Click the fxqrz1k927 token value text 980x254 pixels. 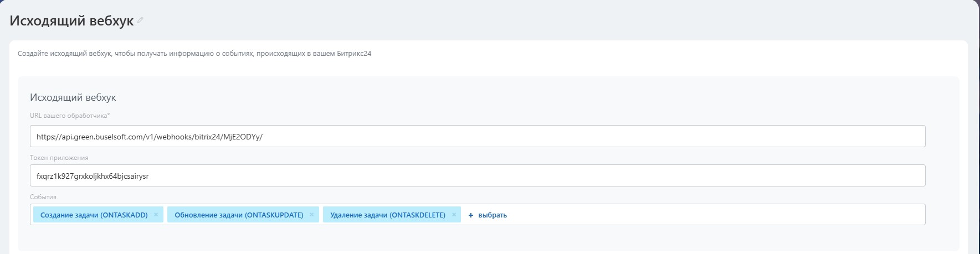coord(93,177)
